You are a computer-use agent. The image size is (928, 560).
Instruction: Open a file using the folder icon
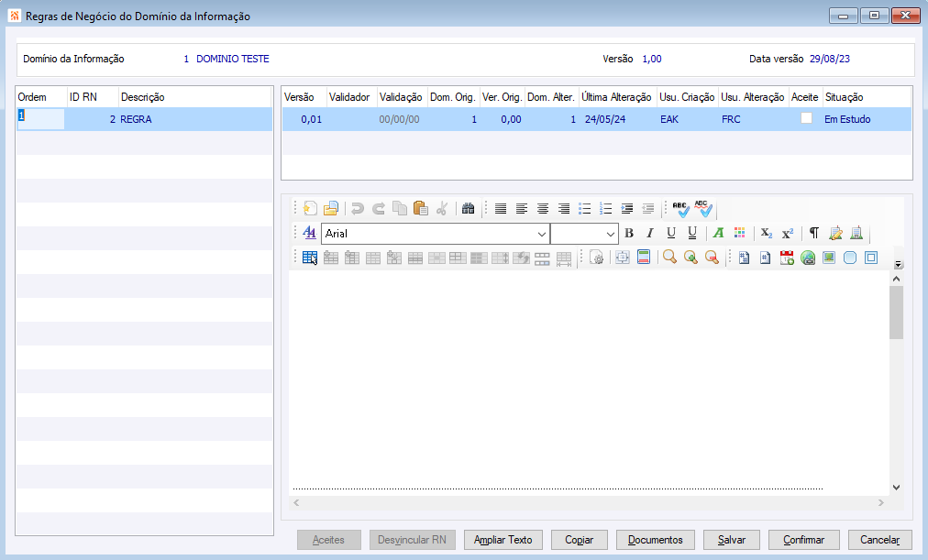pos(331,208)
